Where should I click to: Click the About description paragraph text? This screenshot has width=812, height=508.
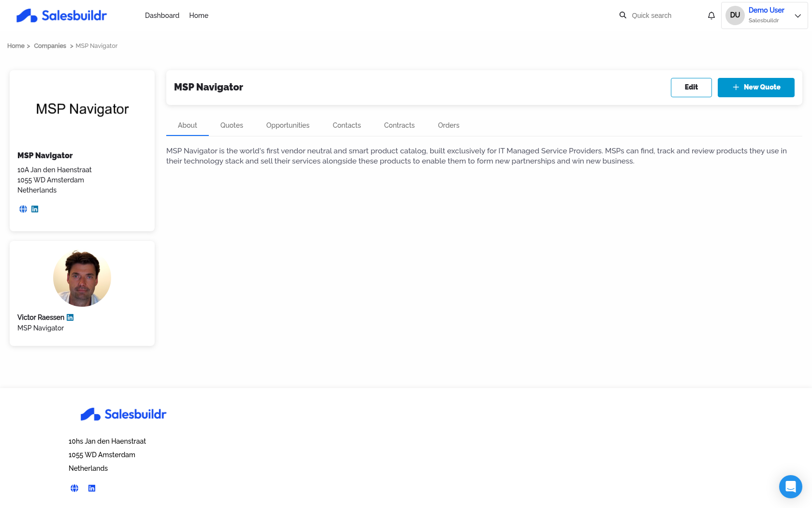point(477,156)
